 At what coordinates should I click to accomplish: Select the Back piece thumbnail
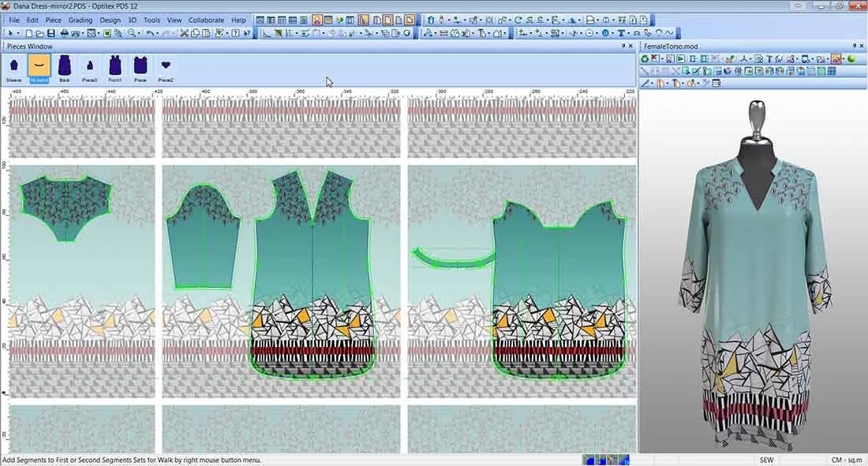click(x=65, y=69)
